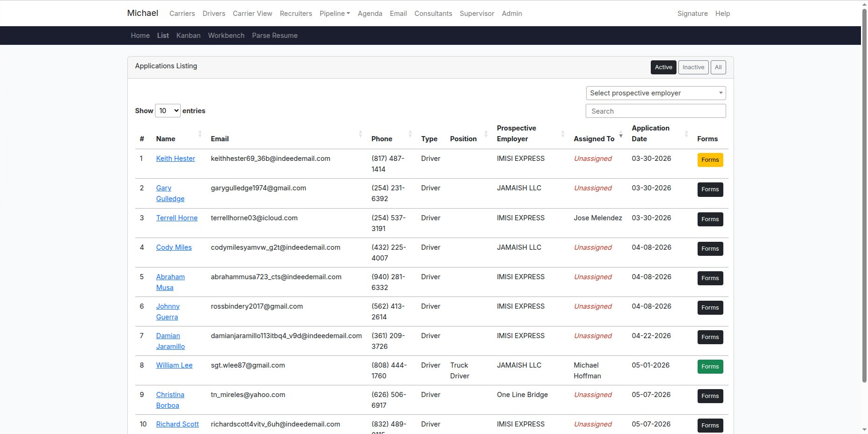The image size is (868, 434).
Task: Select the List sub-navigation tab
Action: coord(163,36)
